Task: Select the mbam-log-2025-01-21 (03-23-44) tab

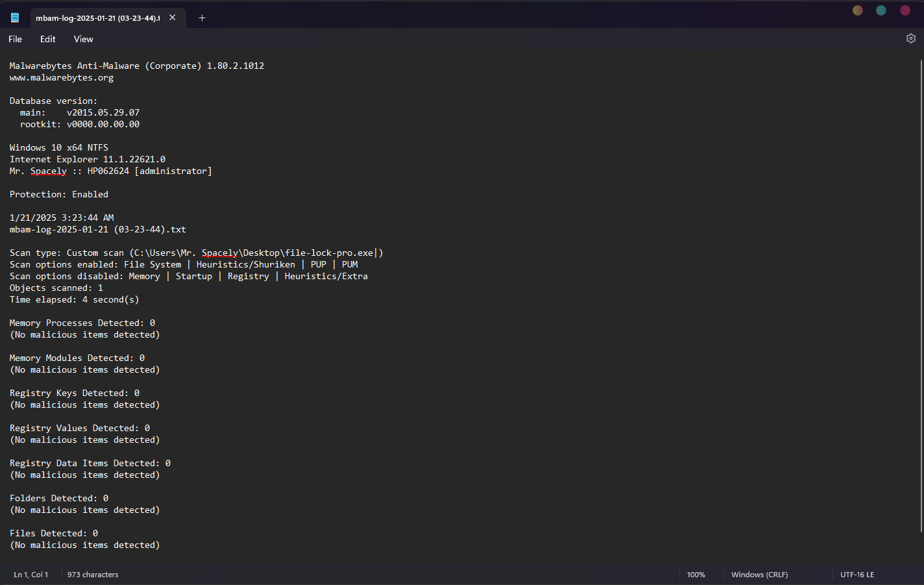Action: tap(97, 18)
